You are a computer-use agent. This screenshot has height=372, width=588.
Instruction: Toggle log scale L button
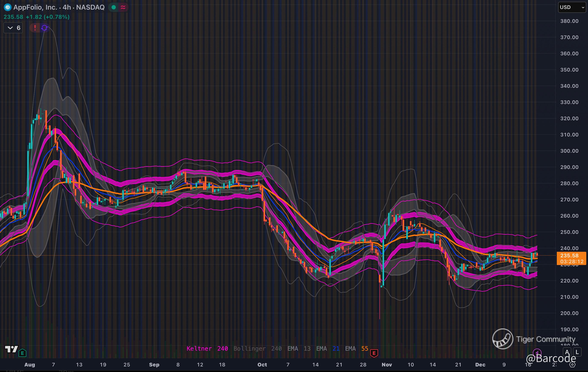(577, 352)
